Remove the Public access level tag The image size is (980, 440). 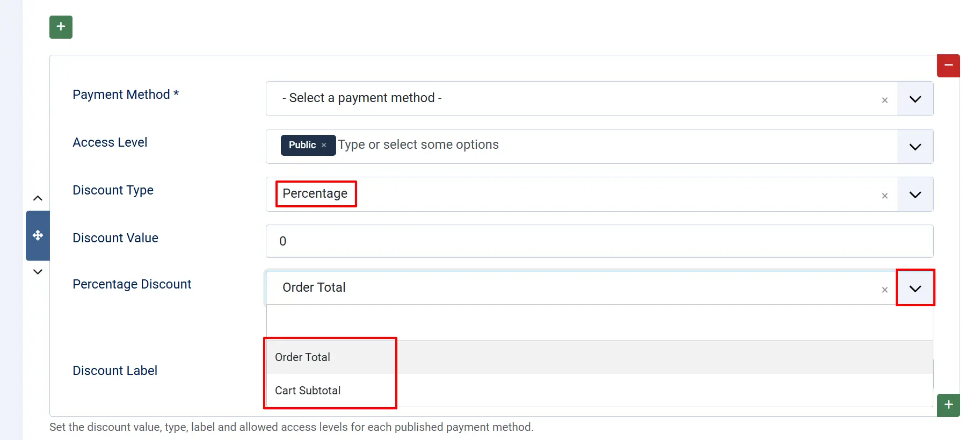pyautogui.click(x=324, y=145)
